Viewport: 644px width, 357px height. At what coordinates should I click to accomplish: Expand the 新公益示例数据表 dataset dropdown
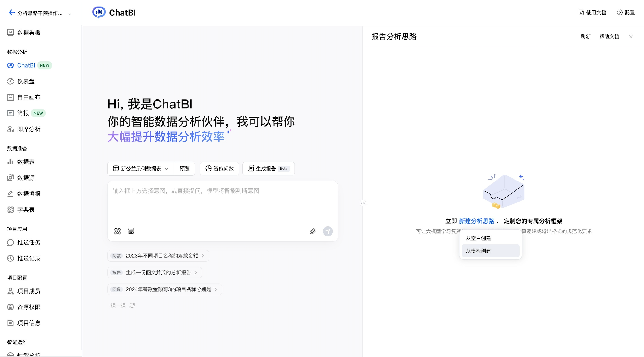pyautogui.click(x=141, y=169)
